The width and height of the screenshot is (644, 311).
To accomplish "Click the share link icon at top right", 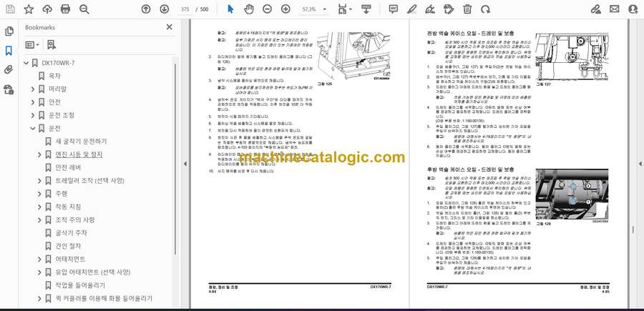I will click(596, 9).
